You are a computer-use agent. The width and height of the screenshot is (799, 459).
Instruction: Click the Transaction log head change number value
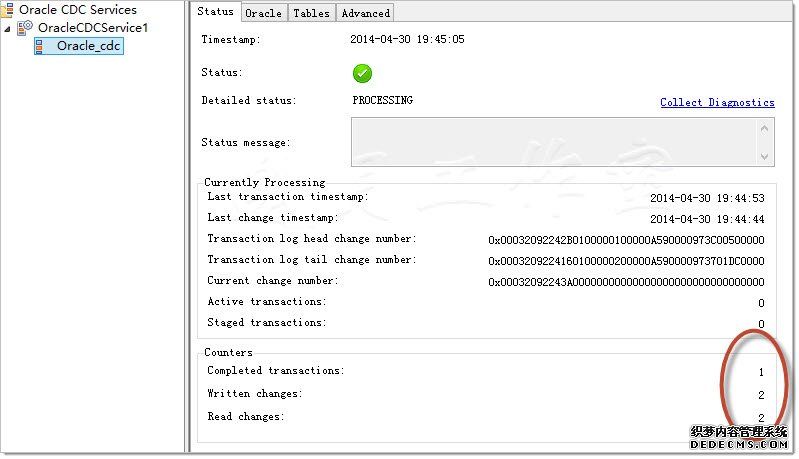(x=626, y=240)
